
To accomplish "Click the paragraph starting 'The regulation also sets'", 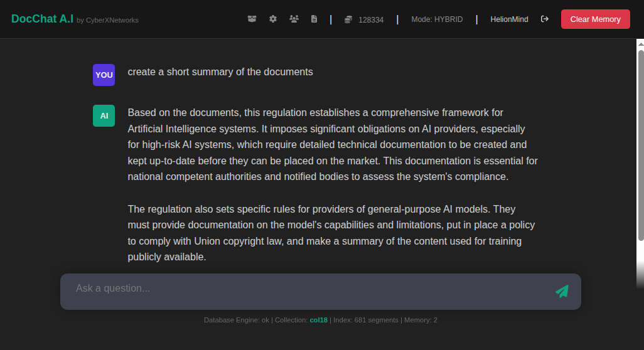I will coord(331,233).
